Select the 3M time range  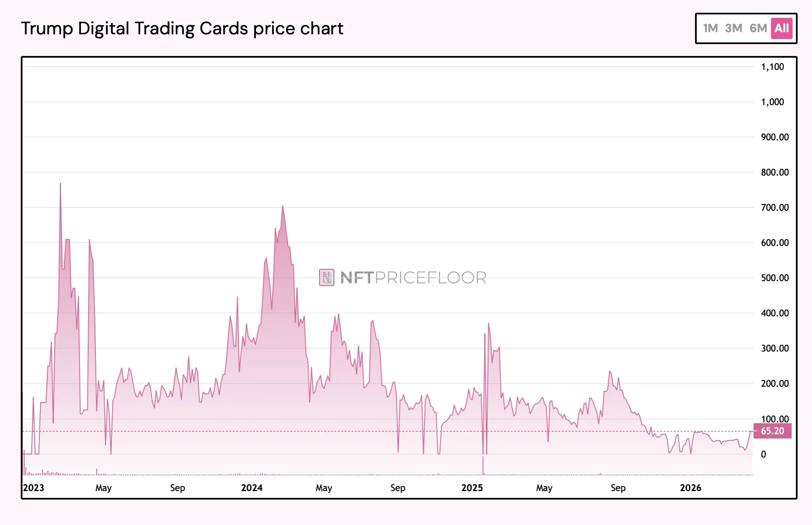pyautogui.click(x=734, y=28)
